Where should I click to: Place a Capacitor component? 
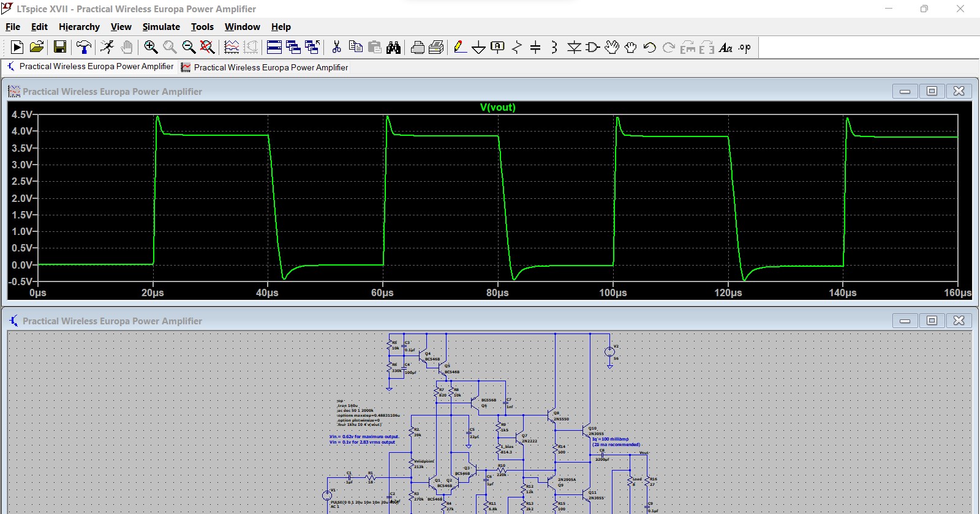point(535,47)
